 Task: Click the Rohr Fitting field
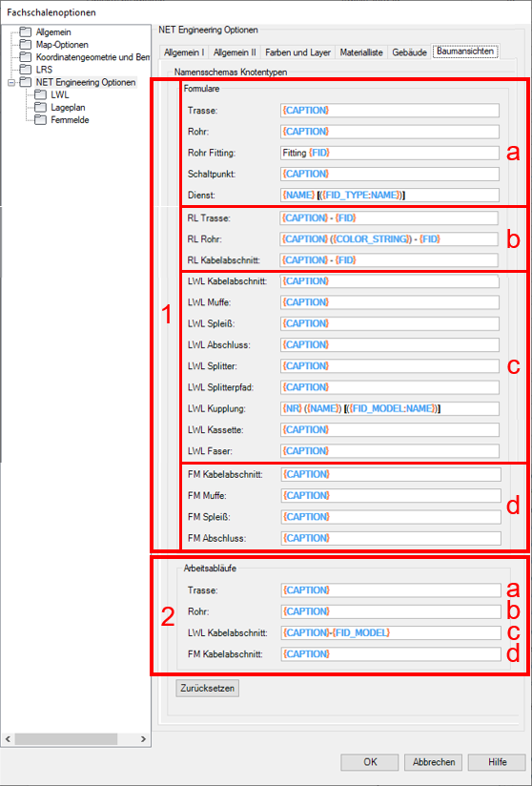point(390,153)
